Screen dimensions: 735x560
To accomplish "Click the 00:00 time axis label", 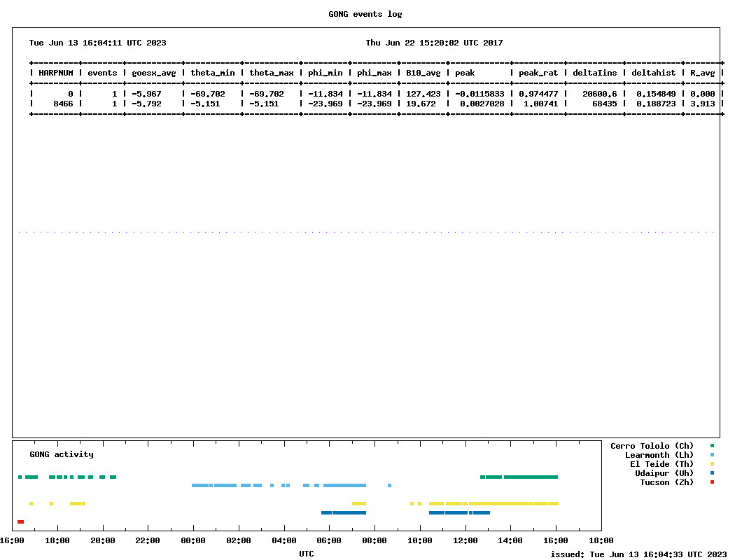I will [x=193, y=541].
